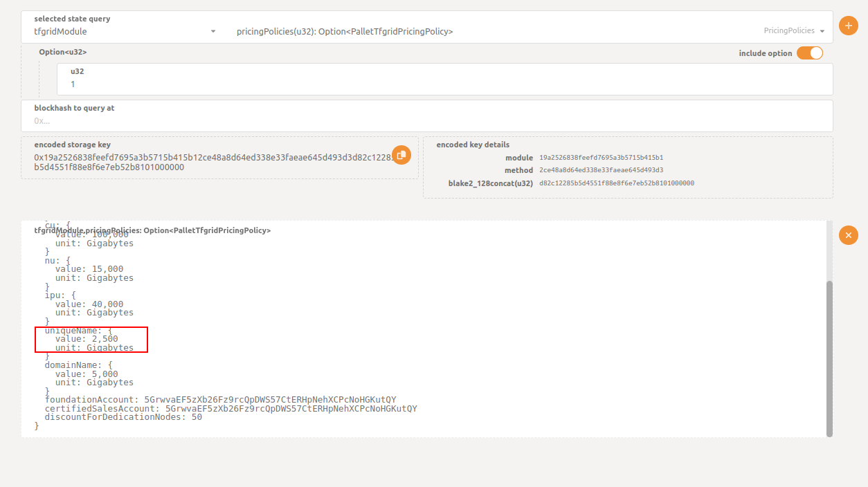The width and height of the screenshot is (868, 487).
Task: Click the plus button to add the query
Action: [848, 26]
